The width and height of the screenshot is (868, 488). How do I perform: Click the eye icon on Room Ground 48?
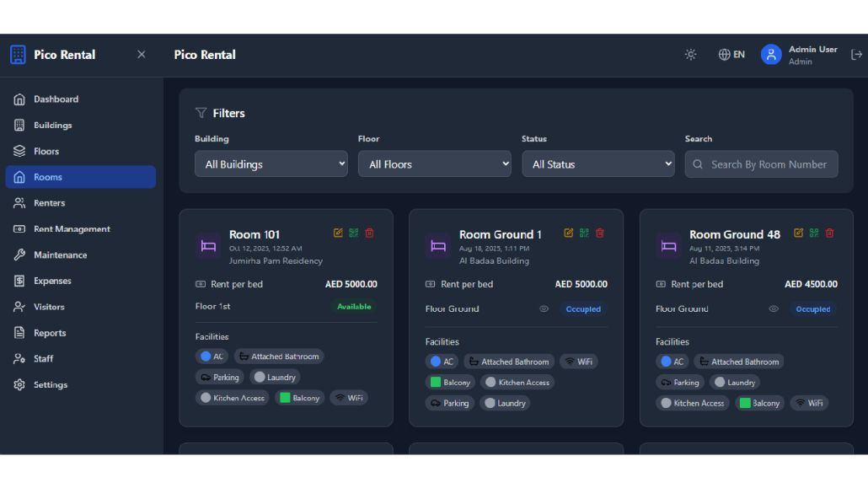(x=774, y=309)
